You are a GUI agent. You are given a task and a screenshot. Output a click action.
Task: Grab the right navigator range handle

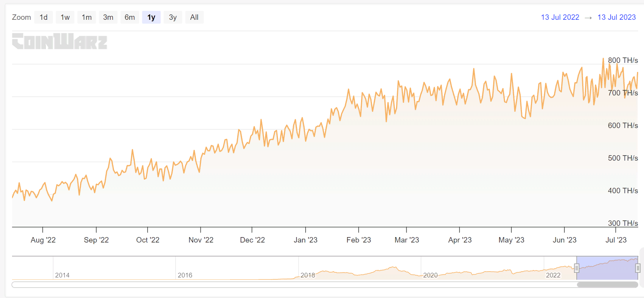(x=638, y=268)
